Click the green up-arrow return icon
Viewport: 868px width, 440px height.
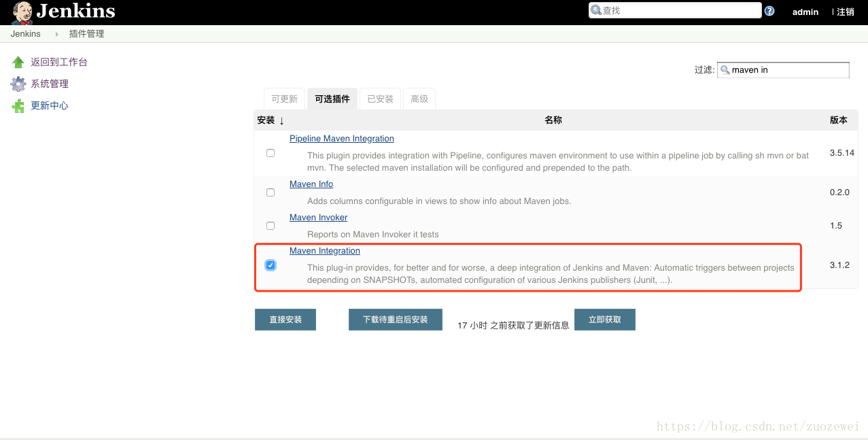(x=18, y=62)
